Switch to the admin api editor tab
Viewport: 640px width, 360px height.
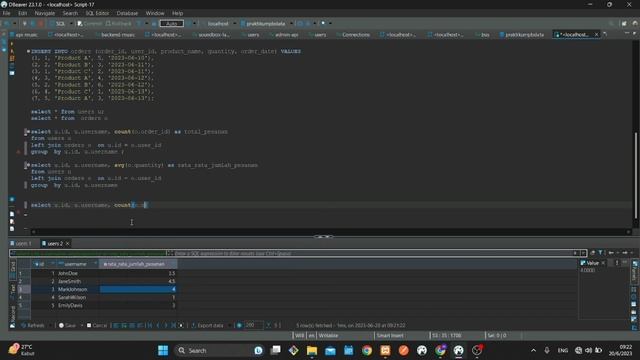[x=283, y=35]
